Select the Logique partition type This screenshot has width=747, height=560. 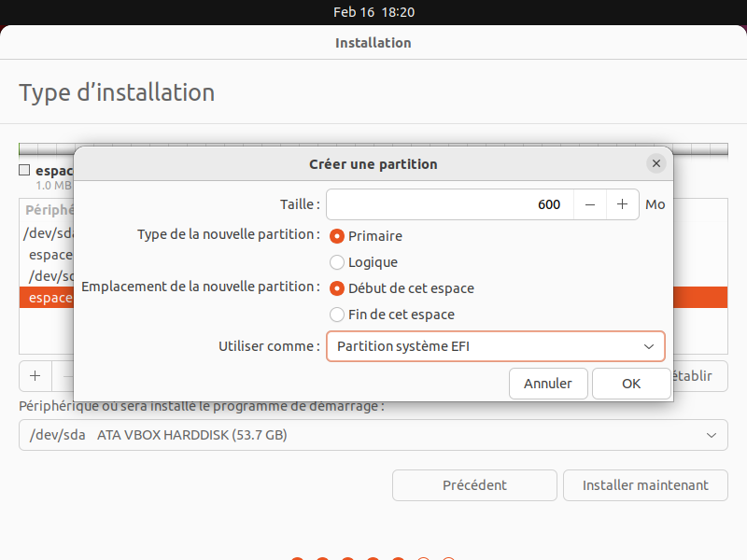(x=337, y=262)
